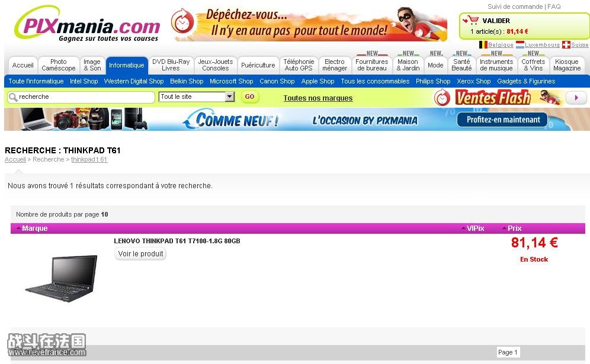Open Philips Shop link
Viewport: 590px width, 364px height.
tap(433, 81)
